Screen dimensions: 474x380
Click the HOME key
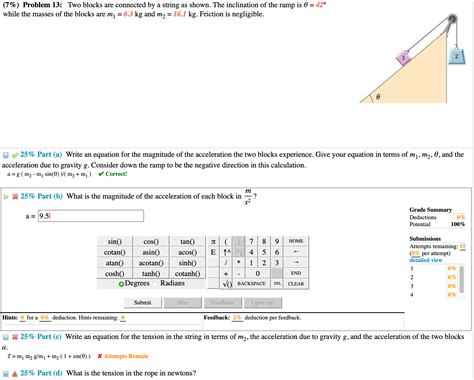pyautogui.click(x=296, y=241)
